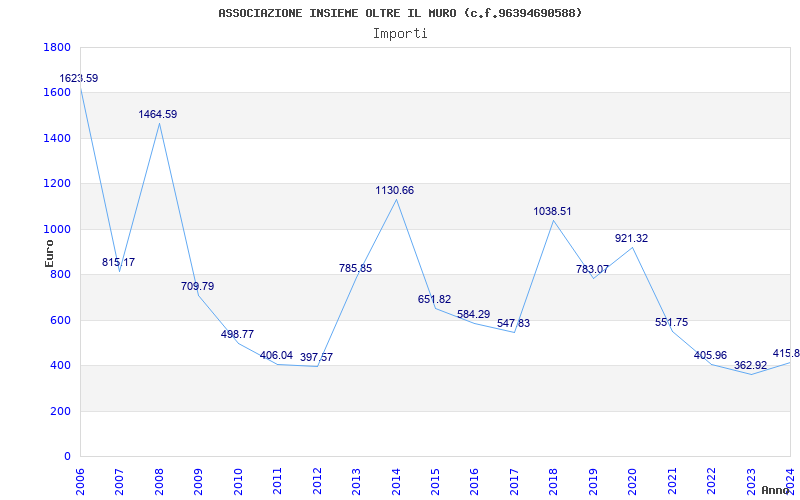Click the 362.92 data label
800x500 pixels.
pyautogui.click(x=751, y=365)
